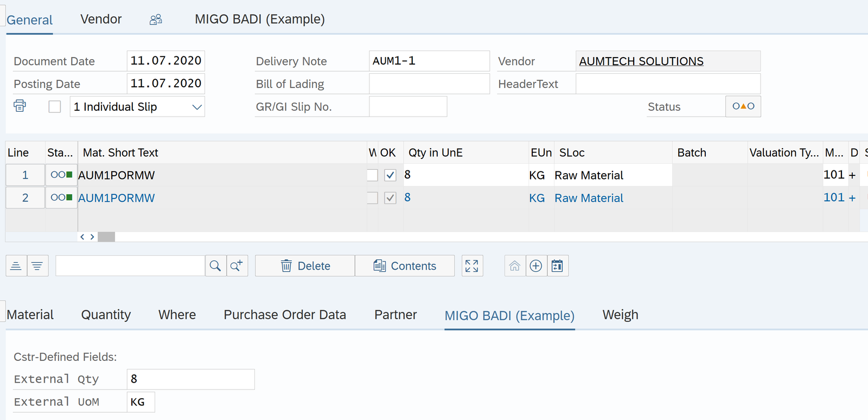Click the home icon in item toolbar
This screenshot has width=868, height=420.
[515, 266]
